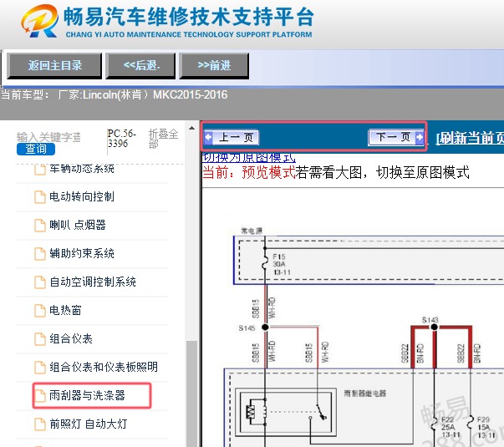
Task: Go forward with the >>前进 button
Action: tap(214, 65)
